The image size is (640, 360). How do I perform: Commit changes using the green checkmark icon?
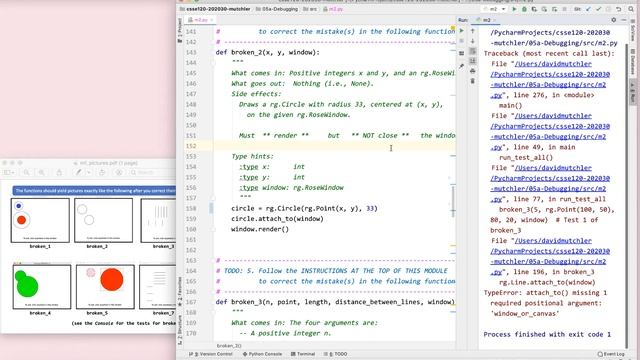tap(598, 9)
